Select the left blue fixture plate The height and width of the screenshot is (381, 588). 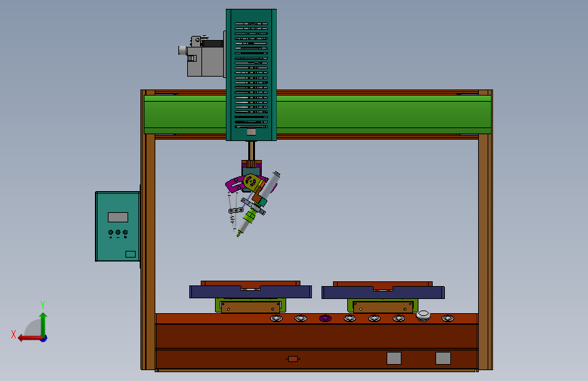[250, 292]
